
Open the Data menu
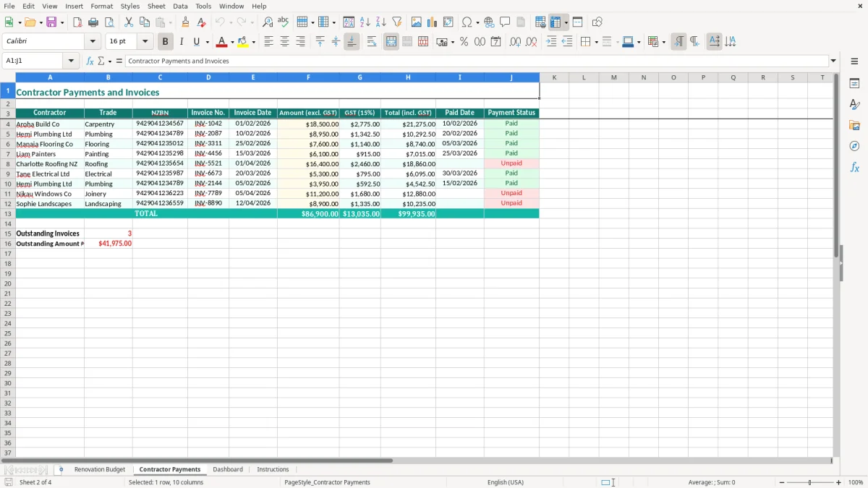[180, 6]
